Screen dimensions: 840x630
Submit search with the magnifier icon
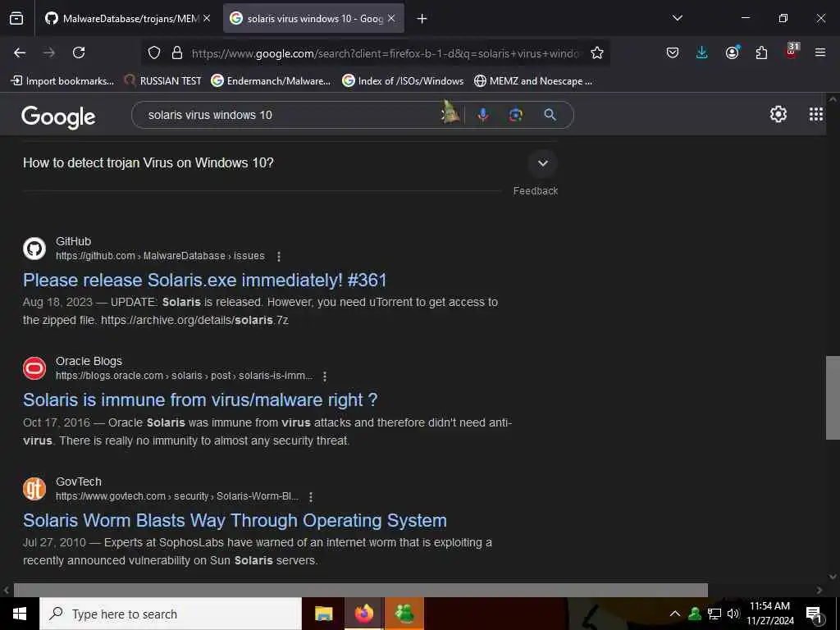click(x=550, y=115)
